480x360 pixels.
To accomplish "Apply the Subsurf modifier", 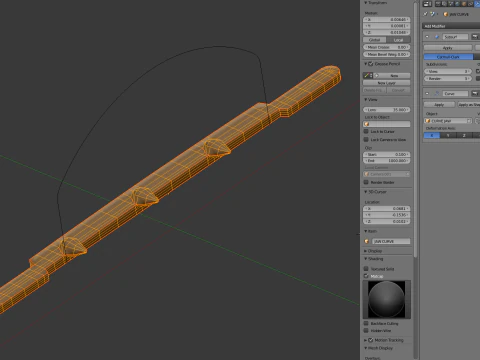I will [448, 48].
